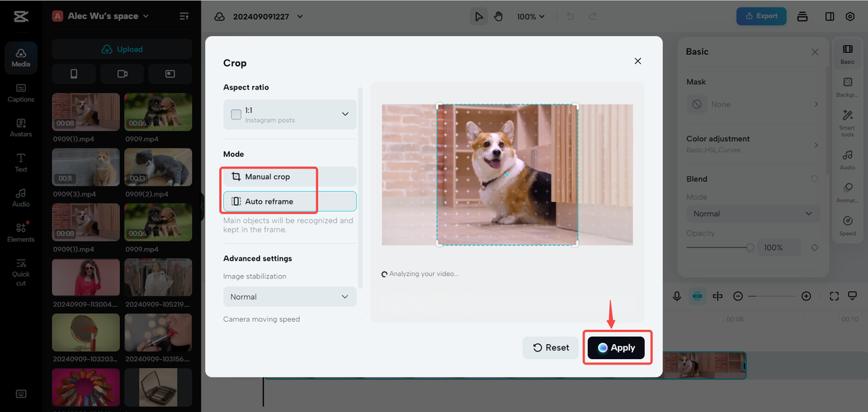Toggle the side panel layout icon
Viewport: 868px width, 412px height.
(x=829, y=16)
